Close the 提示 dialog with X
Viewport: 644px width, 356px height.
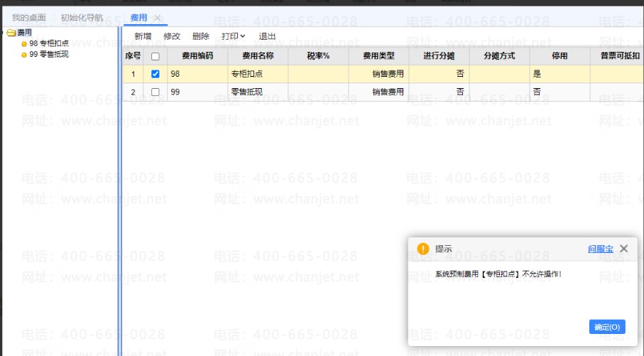coord(624,248)
